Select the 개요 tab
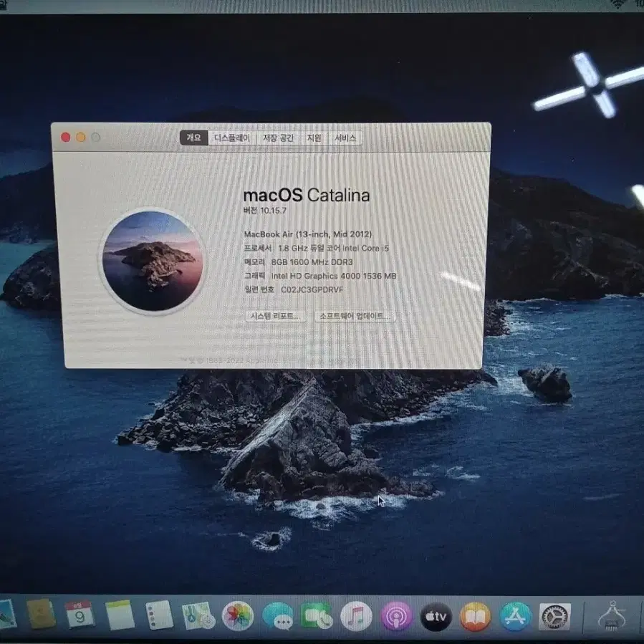Screen dimensions: 644x644 point(193,138)
